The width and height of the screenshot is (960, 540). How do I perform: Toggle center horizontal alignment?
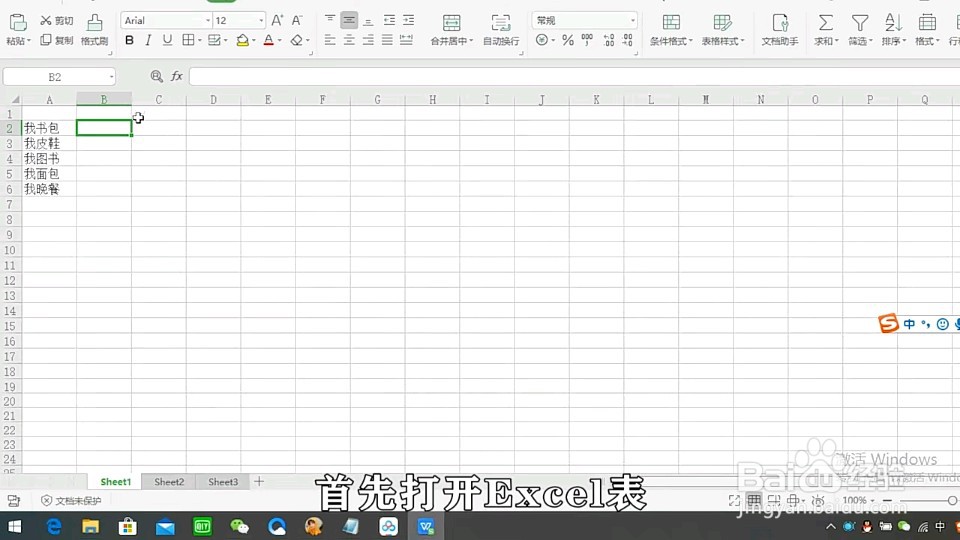(x=349, y=40)
